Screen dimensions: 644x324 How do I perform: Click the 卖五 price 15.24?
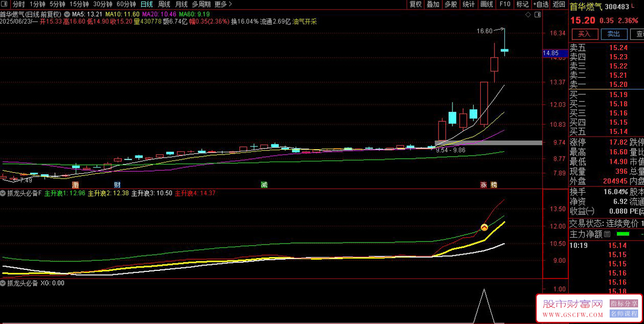tap(618, 47)
